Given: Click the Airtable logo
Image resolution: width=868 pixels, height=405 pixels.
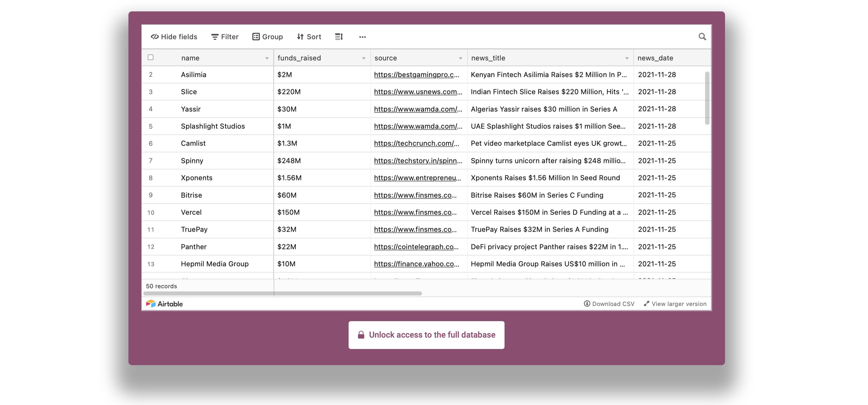Looking at the screenshot, I should (164, 303).
